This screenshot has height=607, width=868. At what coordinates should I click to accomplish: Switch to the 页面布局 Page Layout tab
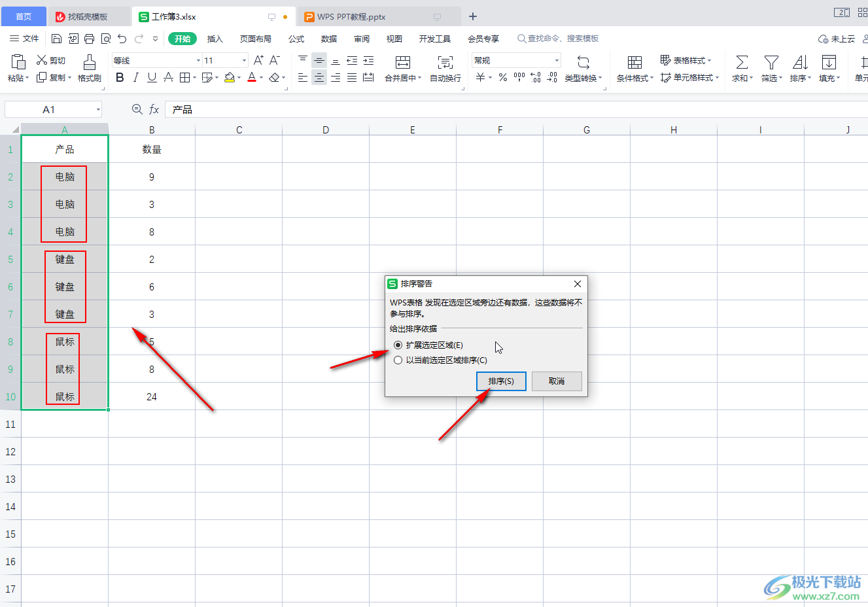(x=256, y=39)
